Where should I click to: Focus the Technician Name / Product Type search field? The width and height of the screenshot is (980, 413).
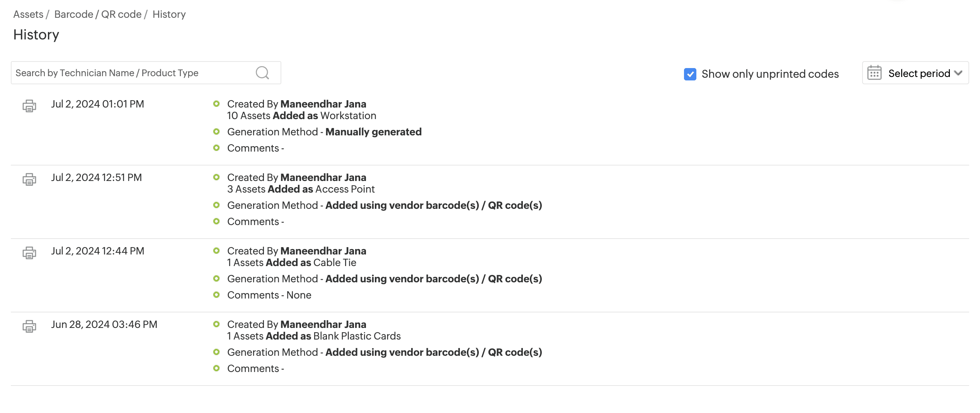[x=131, y=73]
